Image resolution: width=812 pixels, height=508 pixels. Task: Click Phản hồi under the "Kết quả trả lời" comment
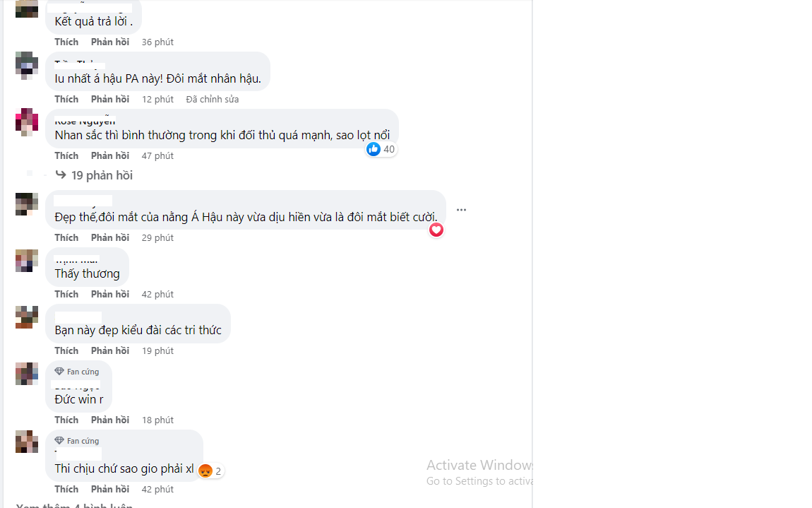point(110,42)
